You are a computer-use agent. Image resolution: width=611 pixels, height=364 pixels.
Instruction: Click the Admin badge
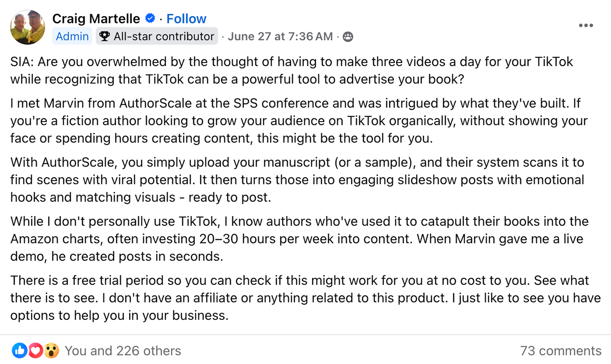click(72, 36)
